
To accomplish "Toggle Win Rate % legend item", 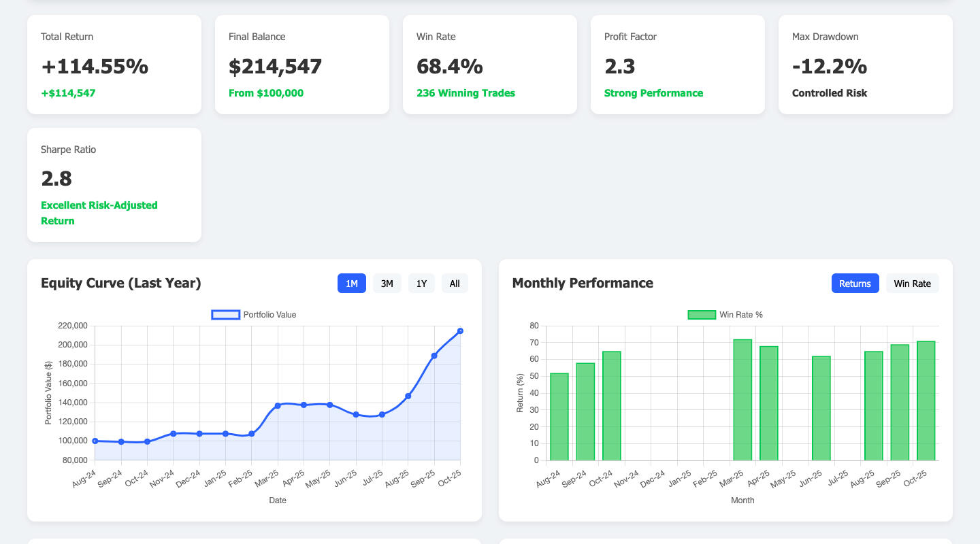I will (x=702, y=315).
